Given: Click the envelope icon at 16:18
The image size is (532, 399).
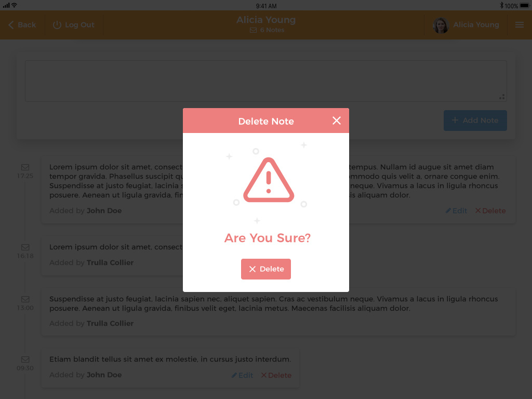Looking at the screenshot, I should tap(25, 247).
